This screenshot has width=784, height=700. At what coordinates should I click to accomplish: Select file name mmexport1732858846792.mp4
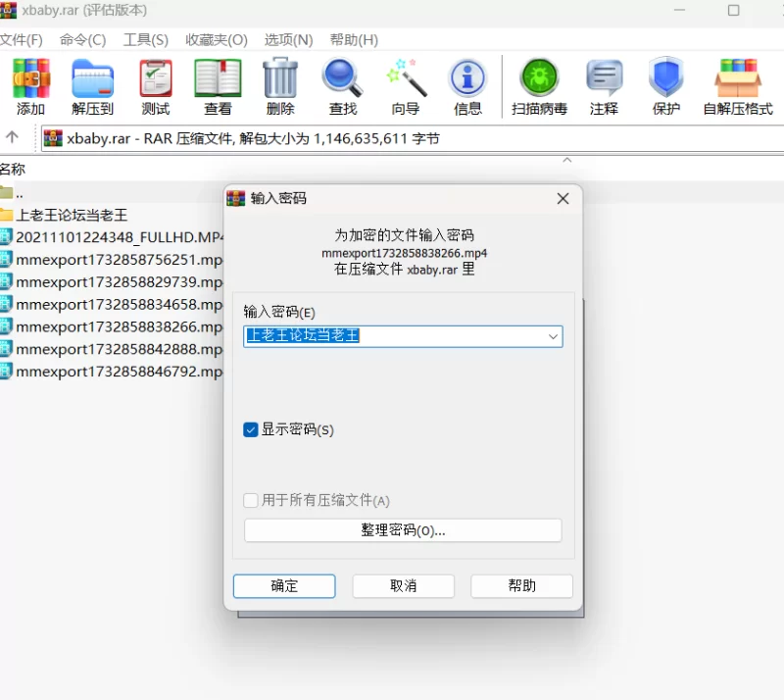tap(119, 372)
